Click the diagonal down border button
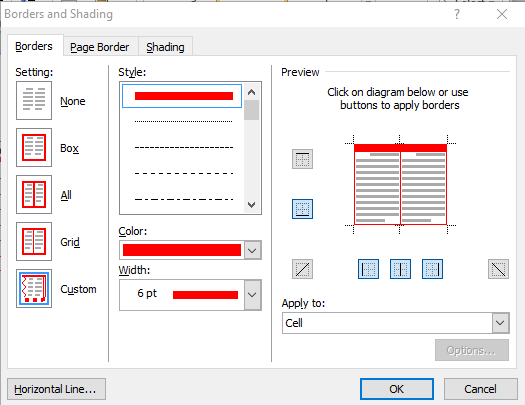This screenshot has width=525, height=405. 498,269
